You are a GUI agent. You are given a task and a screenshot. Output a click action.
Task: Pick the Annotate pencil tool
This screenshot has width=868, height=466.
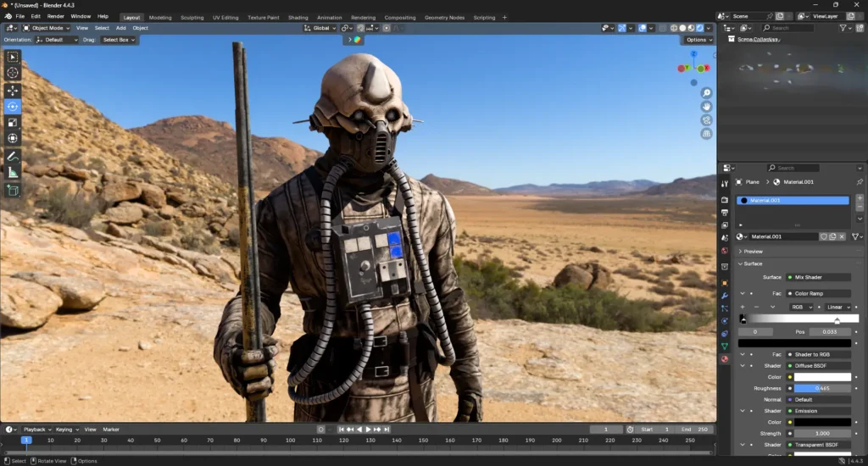pos(13,157)
